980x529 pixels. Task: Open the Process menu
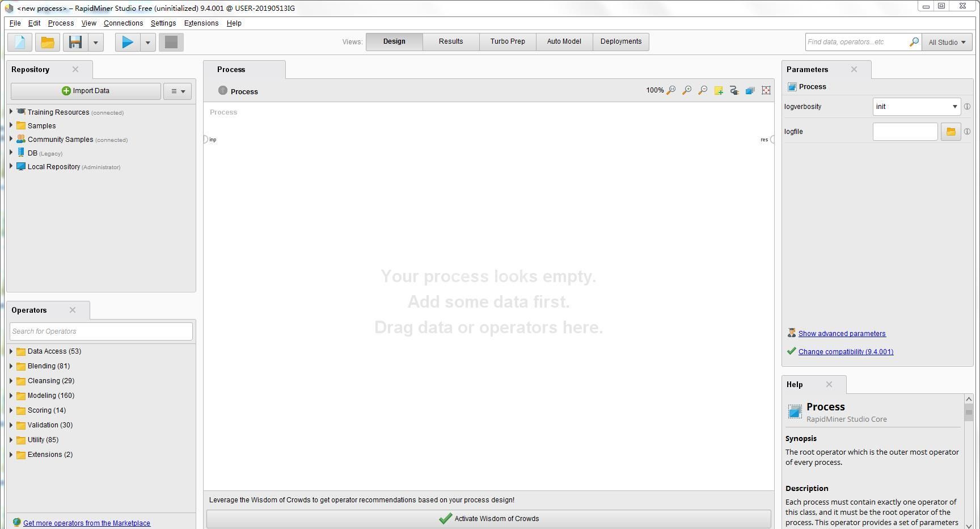[61, 23]
